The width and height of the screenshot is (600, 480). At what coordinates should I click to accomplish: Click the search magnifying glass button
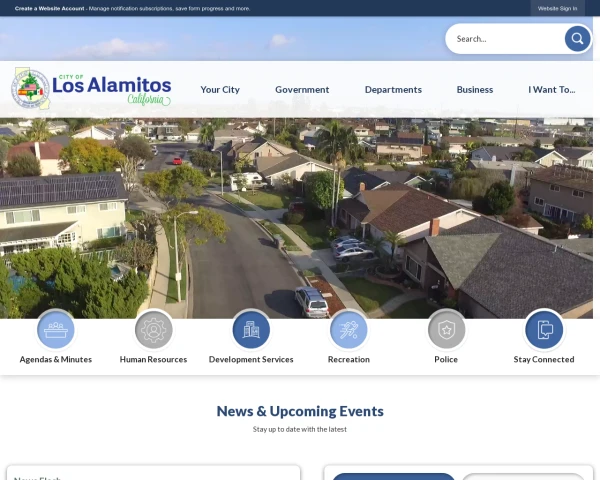577,39
